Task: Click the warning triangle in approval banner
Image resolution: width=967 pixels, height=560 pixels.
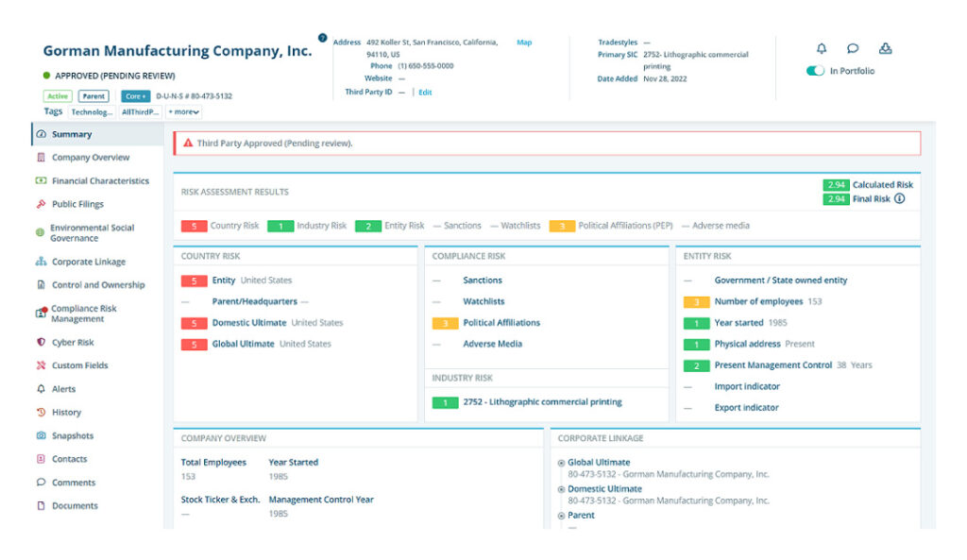Action: pos(188,144)
